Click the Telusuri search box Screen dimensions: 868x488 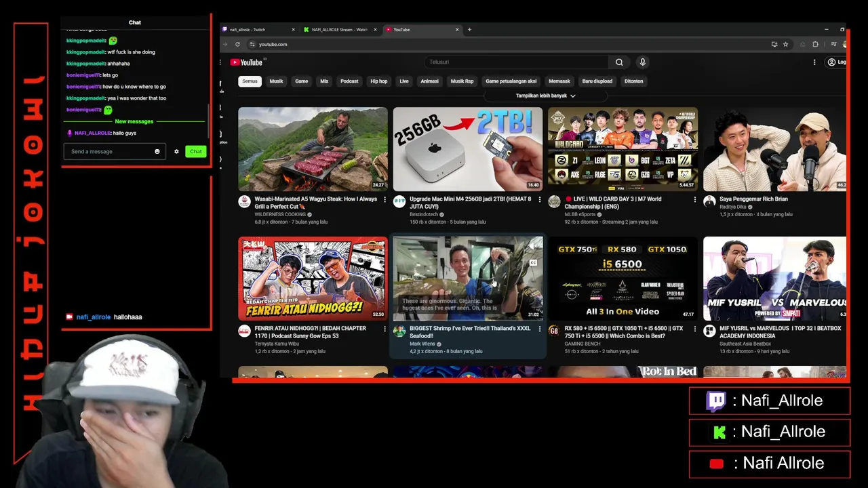516,62
